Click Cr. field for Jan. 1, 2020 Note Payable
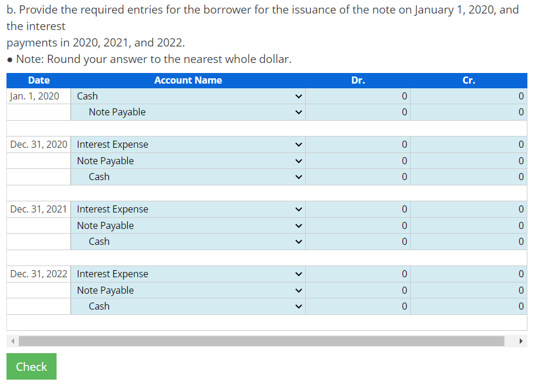Viewport: 538px width, 392px height. (468, 112)
